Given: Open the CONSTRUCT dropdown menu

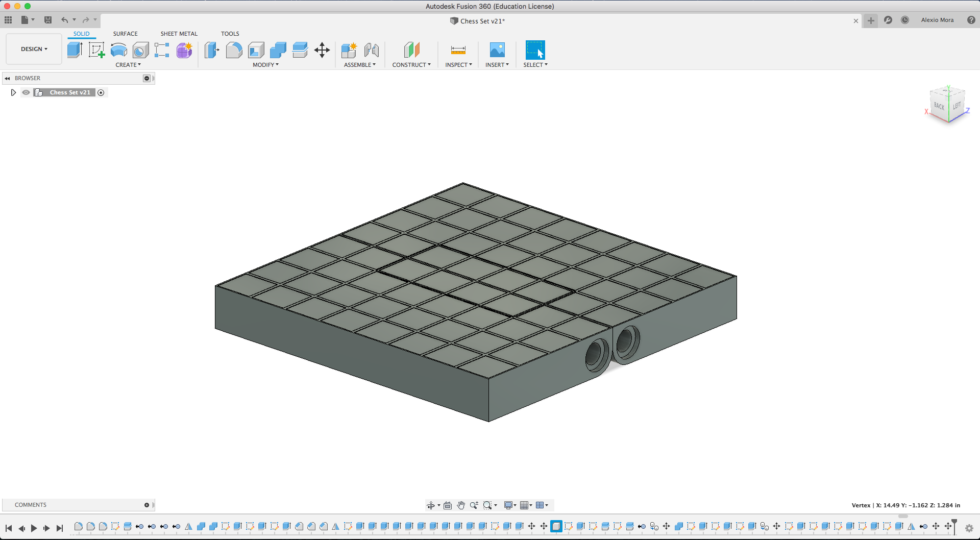Looking at the screenshot, I should (411, 65).
